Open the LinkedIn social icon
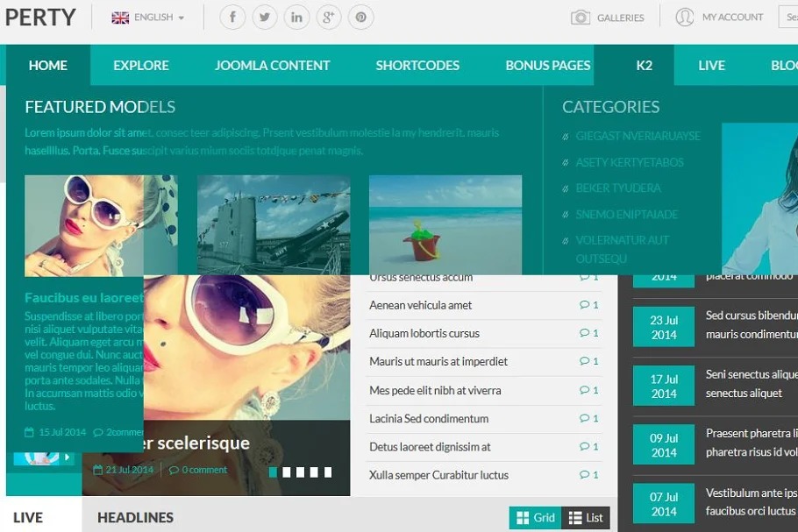798x532 pixels. tap(296, 18)
